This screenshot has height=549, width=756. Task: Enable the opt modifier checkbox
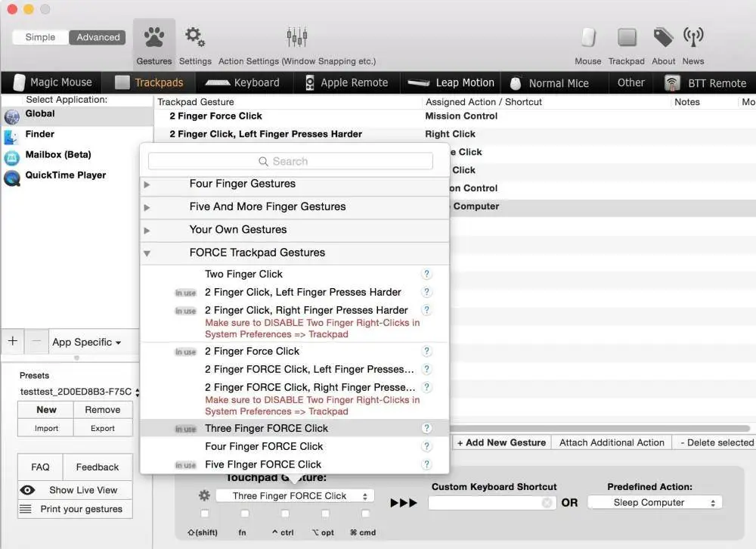click(x=325, y=513)
